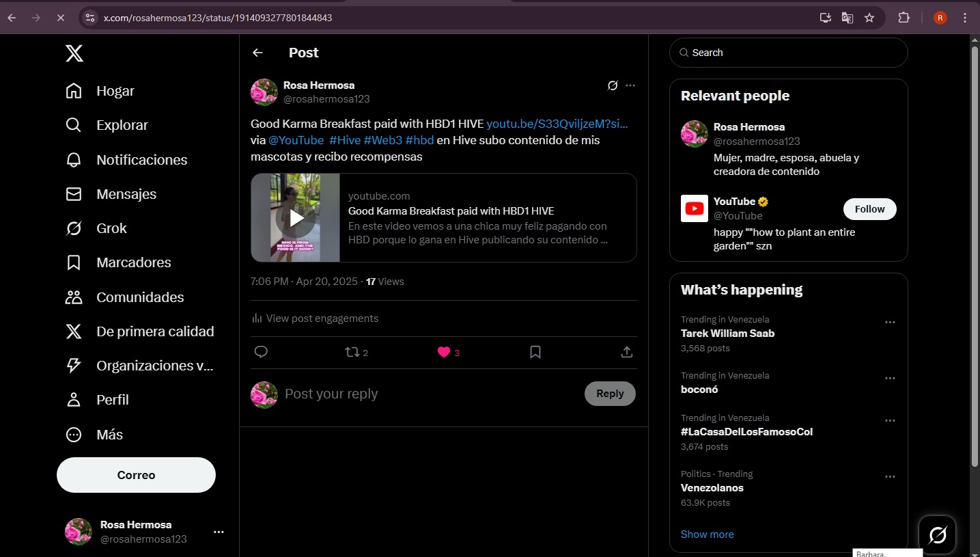Open account switcher dots beside Rosa Hermosa
980x557 pixels.
(x=219, y=532)
